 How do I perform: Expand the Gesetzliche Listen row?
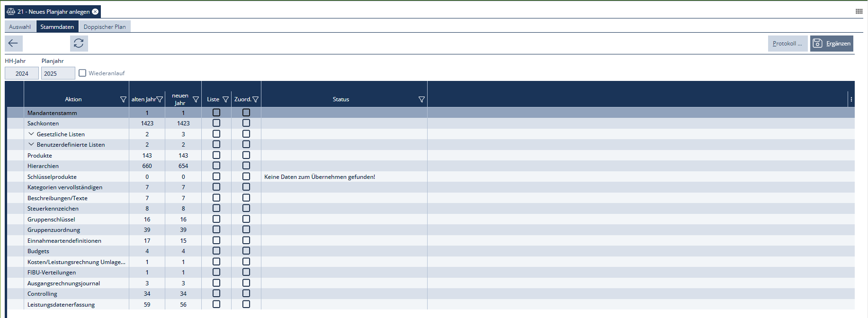31,134
